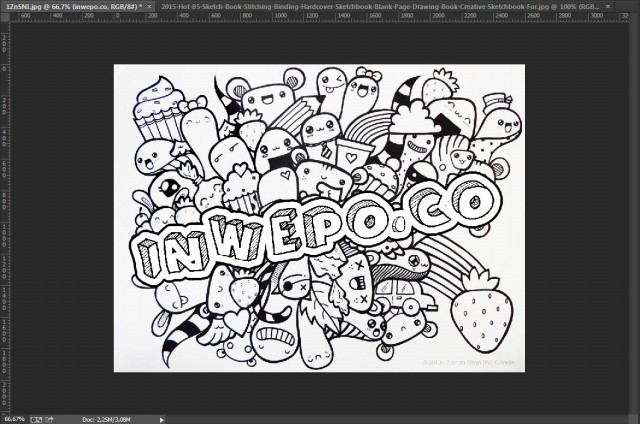Close the Sketch-Book-Stitching-Binding document tab
This screenshot has width=640, height=424.
tap(608, 7)
